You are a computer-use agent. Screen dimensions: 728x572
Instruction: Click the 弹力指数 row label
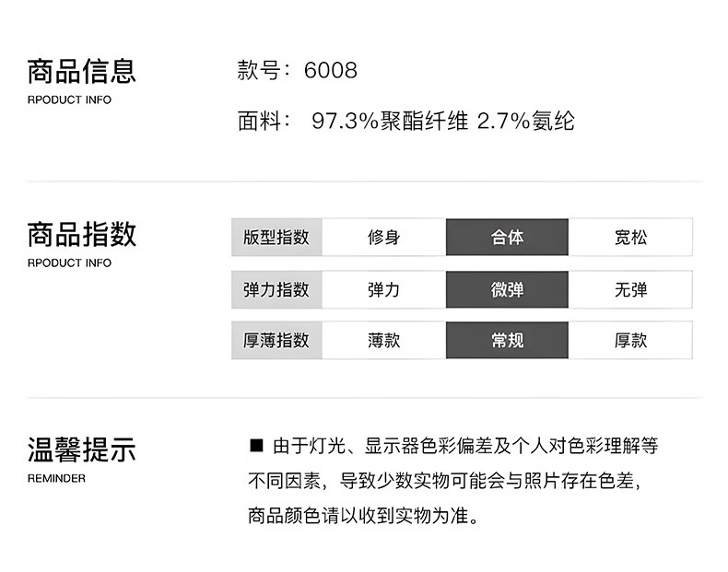coord(276,289)
